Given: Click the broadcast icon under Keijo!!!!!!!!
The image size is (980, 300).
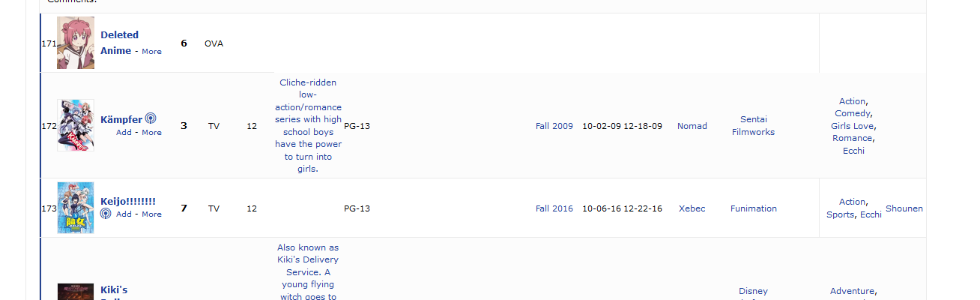Looking at the screenshot, I should 106,214.
